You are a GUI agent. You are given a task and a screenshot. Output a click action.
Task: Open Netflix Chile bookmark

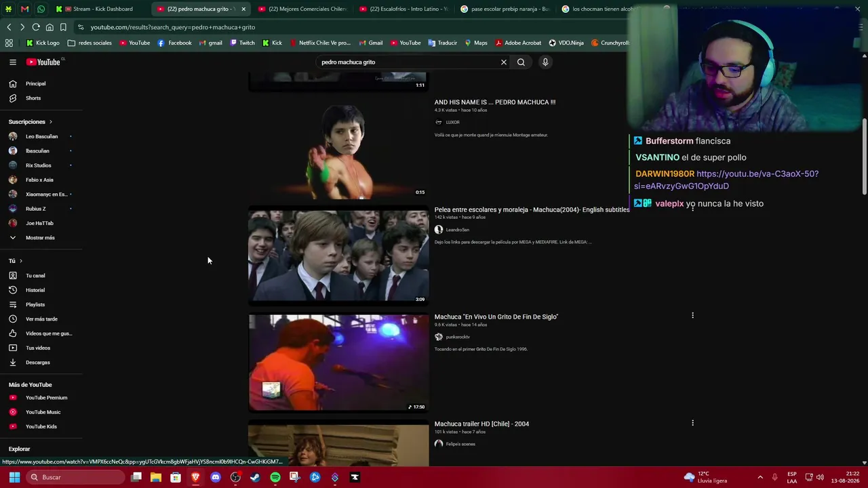click(319, 43)
